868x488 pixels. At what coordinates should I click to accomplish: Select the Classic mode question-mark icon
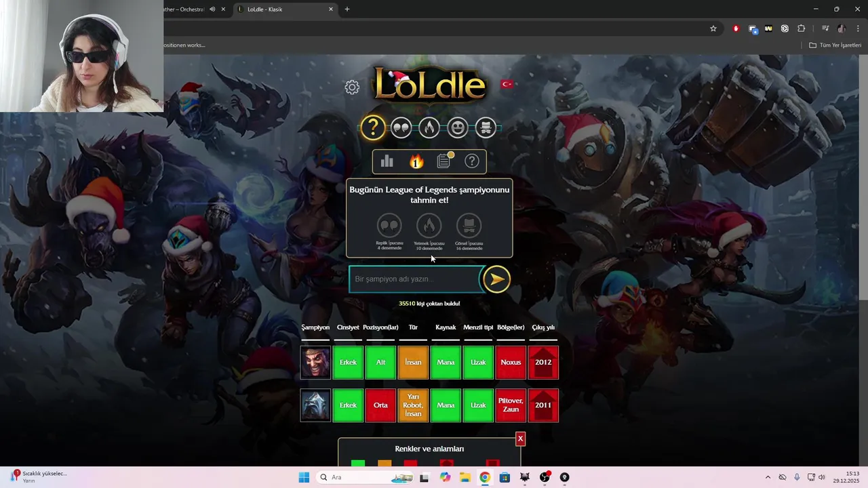(x=373, y=127)
